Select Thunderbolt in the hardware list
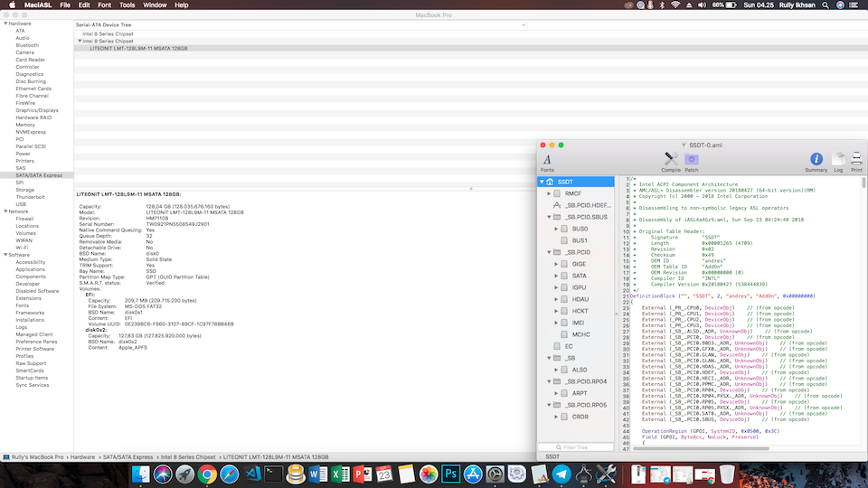The height and width of the screenshot is (488, 868). (x=28, y=197)
